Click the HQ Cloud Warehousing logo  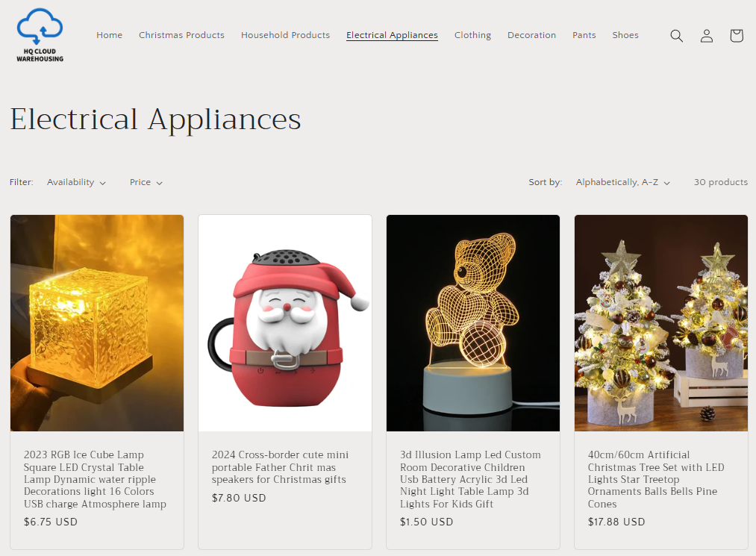click(40, 35)
